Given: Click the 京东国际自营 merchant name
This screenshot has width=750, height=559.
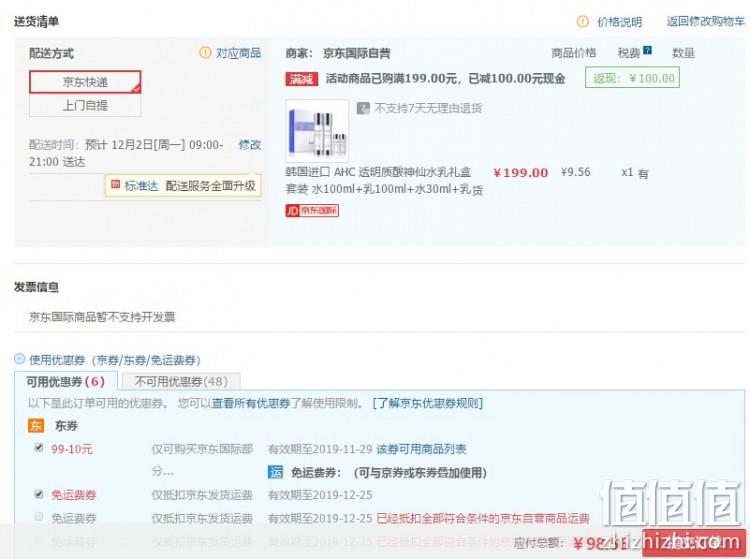Looking at the screenshot, I should click(357, 53).
